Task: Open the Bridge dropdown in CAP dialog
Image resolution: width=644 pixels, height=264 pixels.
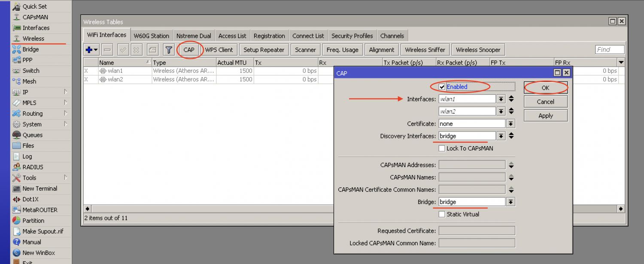Action: click(x=510, y=202)
